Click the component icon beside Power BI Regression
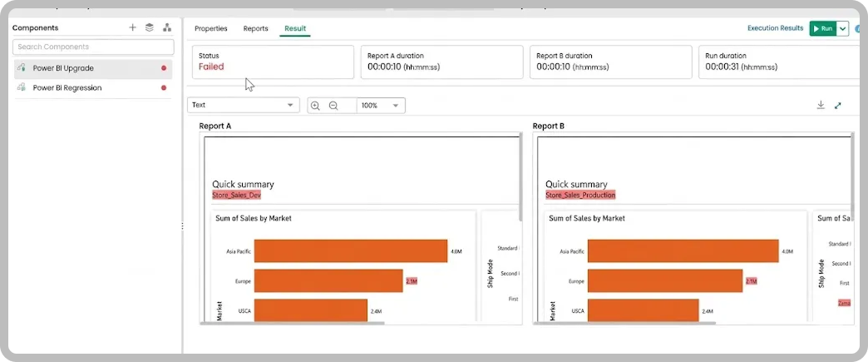Image resolution: width=868 pixels, height=362 pixels. coord(22,87)
